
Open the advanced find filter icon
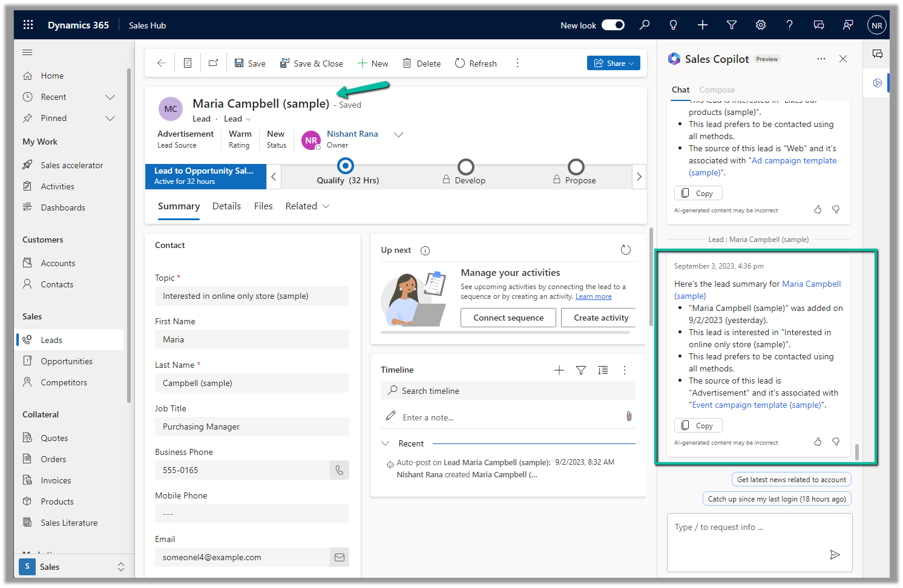tap(731, 25)
